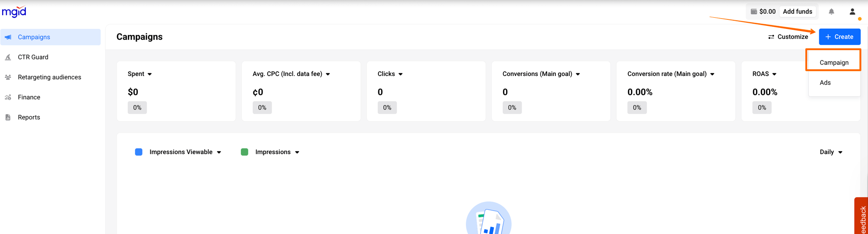Viewport: 868px width, 234px height.
Task: Select Campaign from the Create menu
Action: click(834, 63)
